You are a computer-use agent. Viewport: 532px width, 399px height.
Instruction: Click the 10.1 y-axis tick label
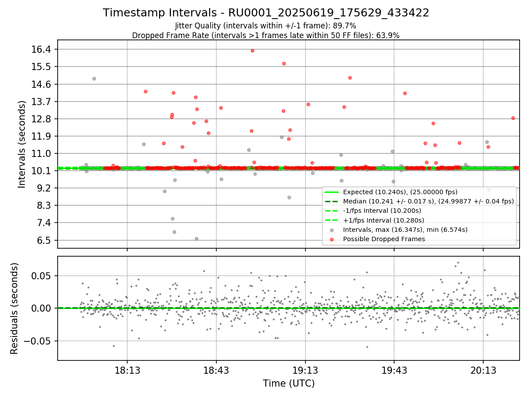click(x=42, y=171)
